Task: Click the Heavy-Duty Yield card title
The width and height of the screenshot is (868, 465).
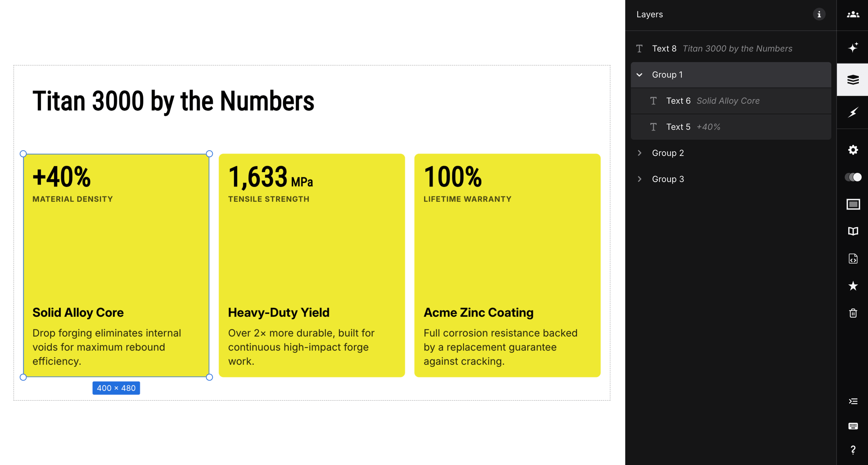Action: (279, 313)
